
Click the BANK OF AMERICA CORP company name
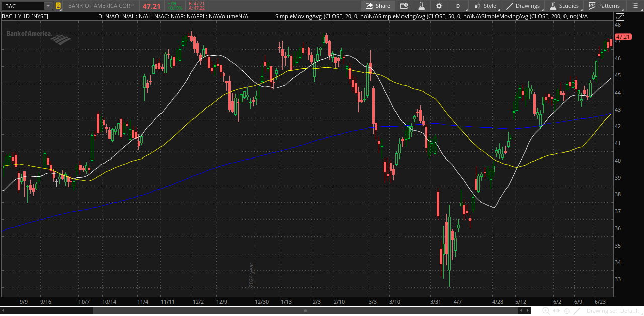pos(101,6)
